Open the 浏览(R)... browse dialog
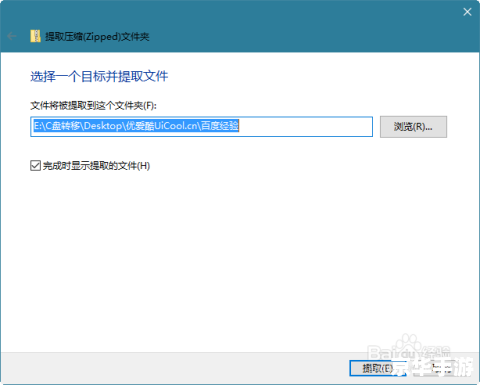Image resolution: width=480 pixels, height=385 pixels. coord(413,127)
